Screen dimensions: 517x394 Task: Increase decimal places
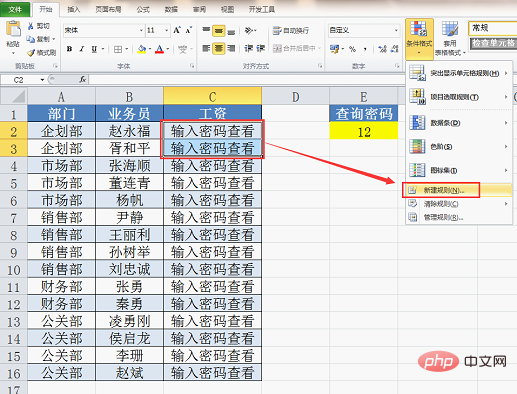coord(382,49)
